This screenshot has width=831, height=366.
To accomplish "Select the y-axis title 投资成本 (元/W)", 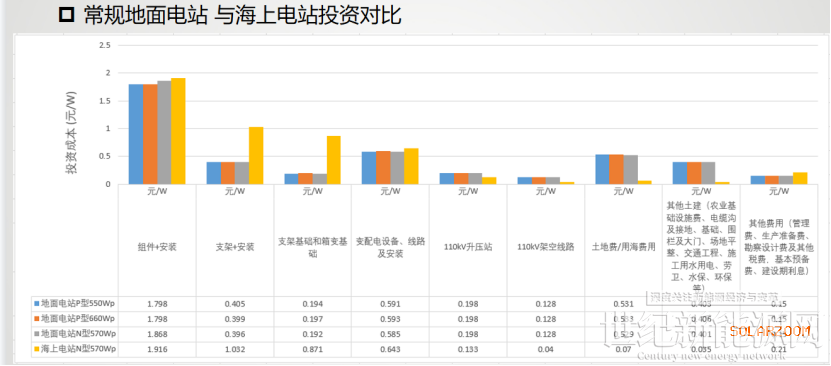I will click(x=71, y=132).
